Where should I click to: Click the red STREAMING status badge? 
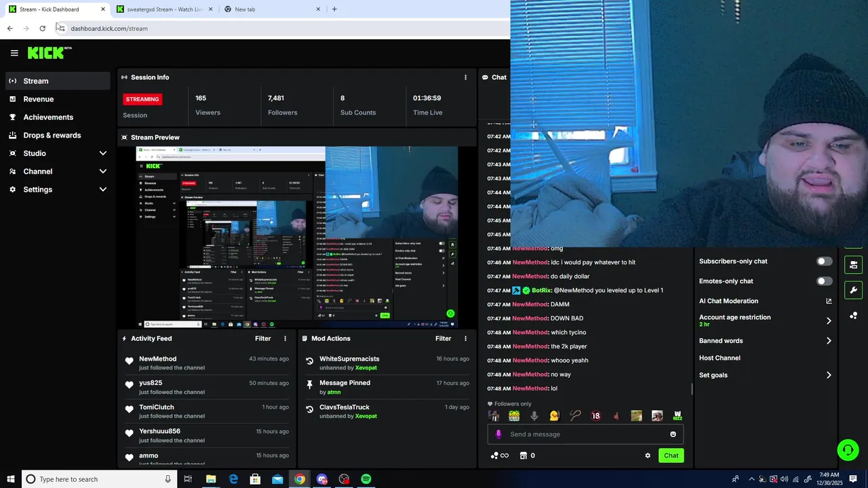[142, 99]
